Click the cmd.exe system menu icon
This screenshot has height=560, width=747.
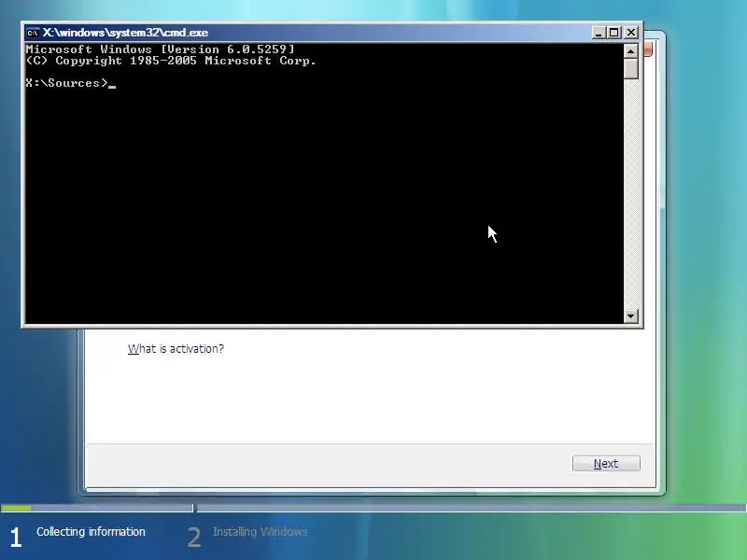tap(33, 33)
